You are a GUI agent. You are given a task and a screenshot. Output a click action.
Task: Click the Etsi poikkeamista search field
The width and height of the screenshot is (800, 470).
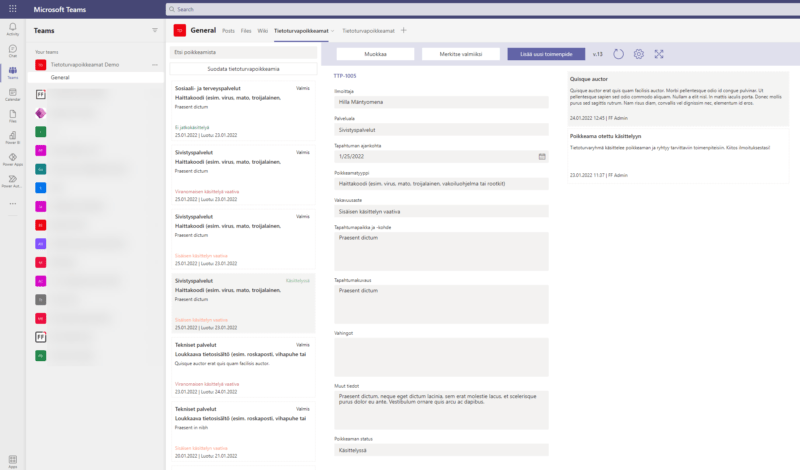[244, 52]
